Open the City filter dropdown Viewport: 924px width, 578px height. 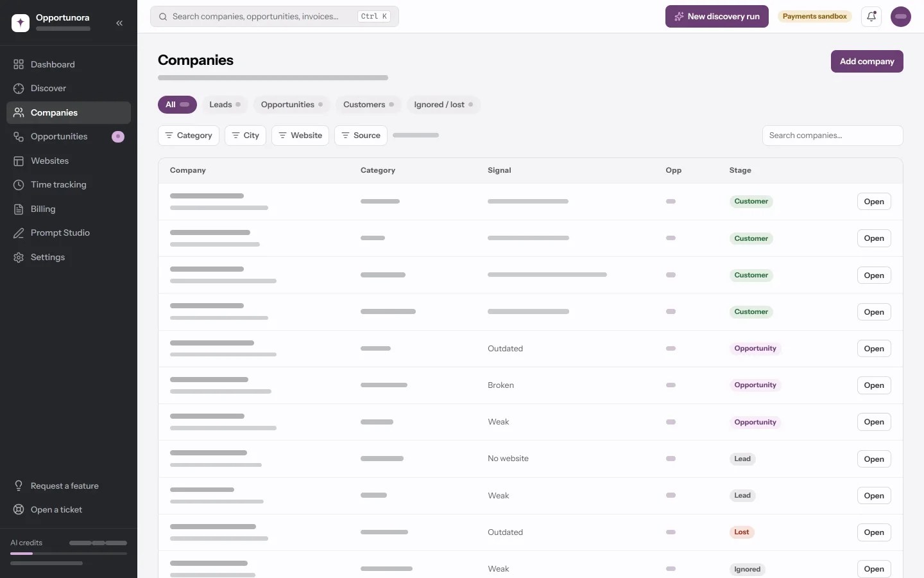click(x=245, y=136)
